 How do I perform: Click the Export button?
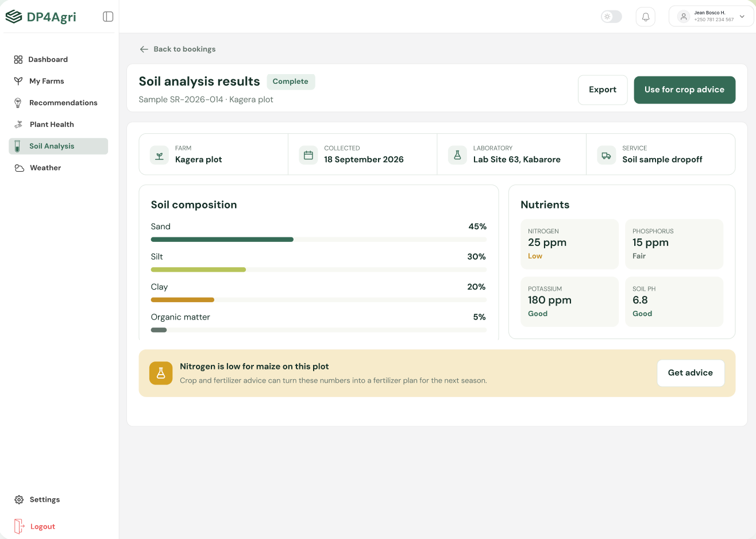603,90
